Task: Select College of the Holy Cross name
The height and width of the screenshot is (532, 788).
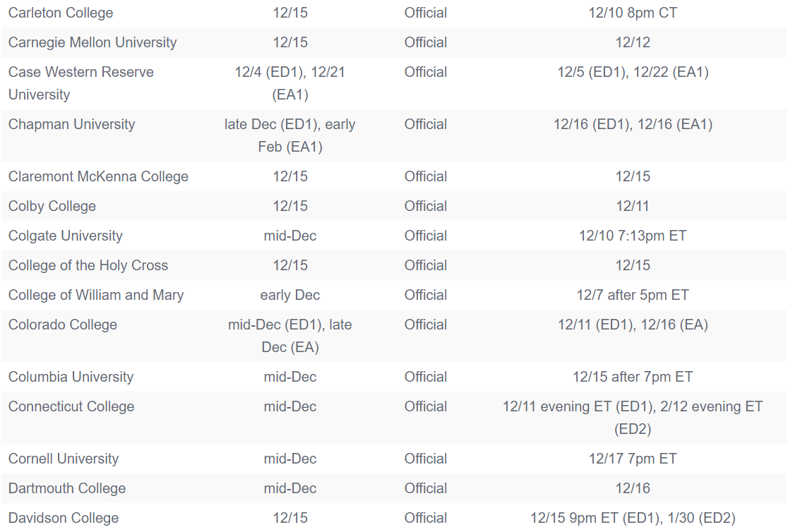Action: tap(88, 265)
